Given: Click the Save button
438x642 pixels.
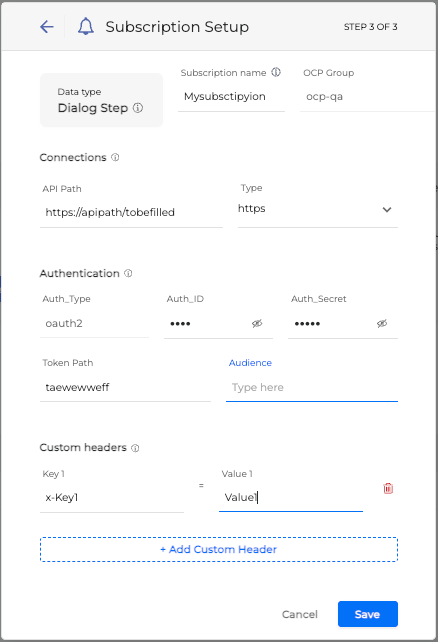Looking at the screenshot, I should pyautogui.click(x=368, y=614).
